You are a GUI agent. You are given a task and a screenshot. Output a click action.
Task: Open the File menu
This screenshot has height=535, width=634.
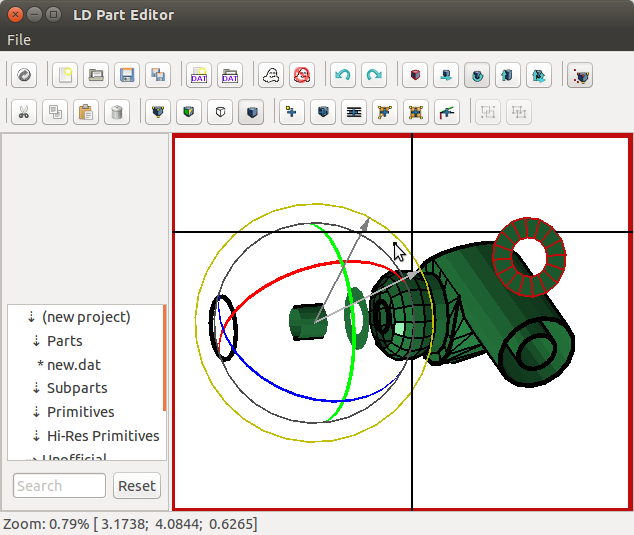pos(19,40)
